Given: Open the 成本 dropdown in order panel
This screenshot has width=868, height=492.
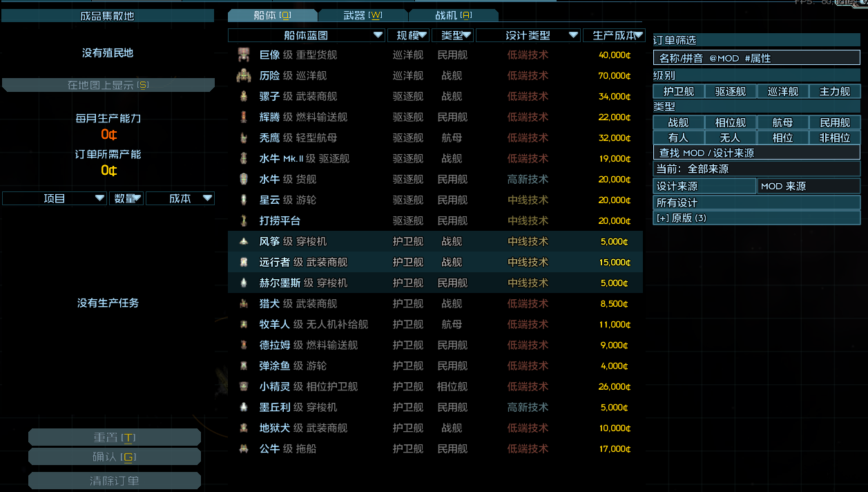Looking at the screenshot, I should (x=180, y=198).
